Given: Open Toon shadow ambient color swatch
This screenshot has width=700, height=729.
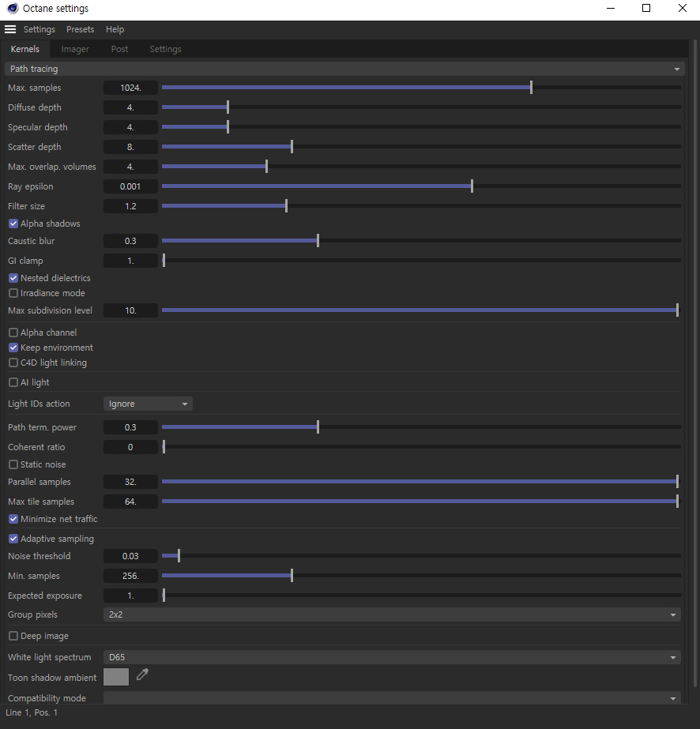Looking at the screenshot, I should coord(116,677).
